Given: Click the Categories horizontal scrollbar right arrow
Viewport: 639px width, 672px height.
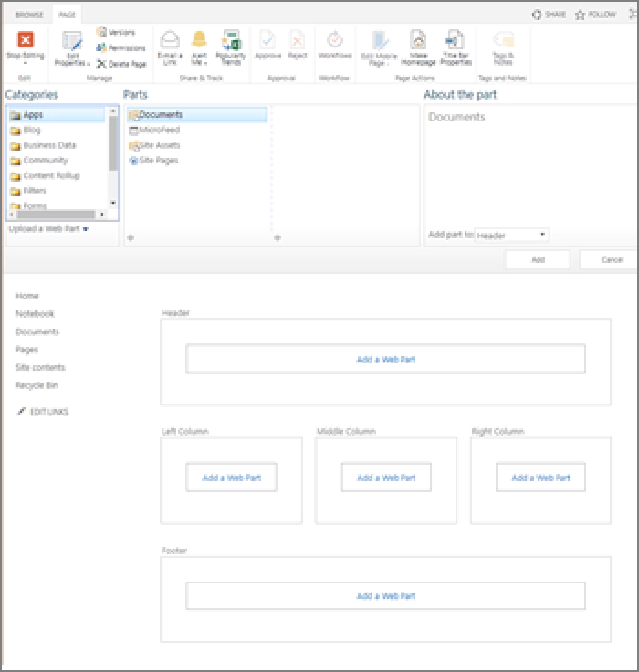Looking at the screenshot, I should tap(101, 215).
